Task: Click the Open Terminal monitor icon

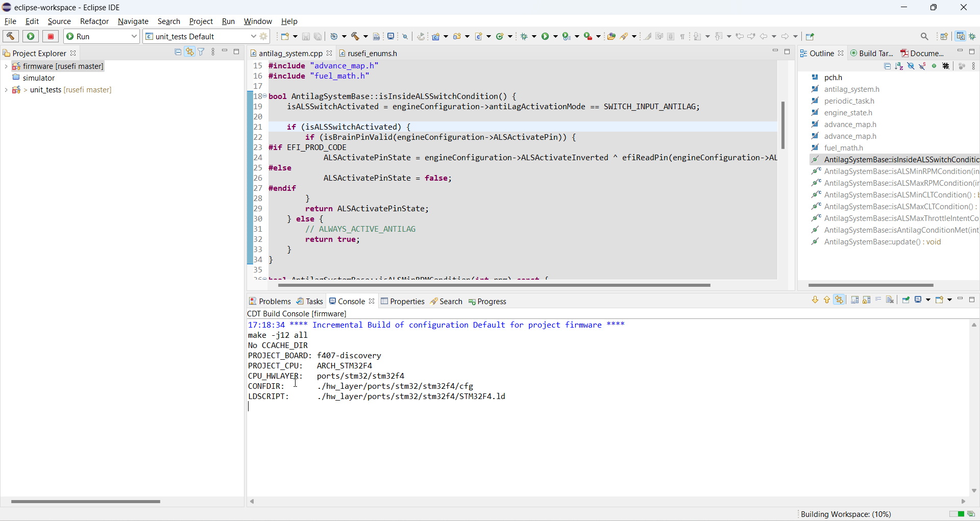Action: click(x=390, y=36)
